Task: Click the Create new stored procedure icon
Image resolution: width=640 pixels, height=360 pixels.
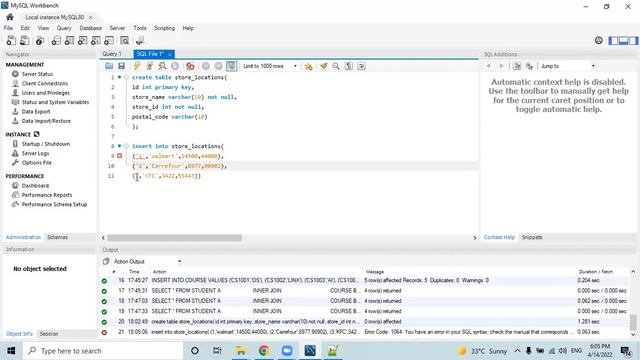Action: click(x=96, y=40)
